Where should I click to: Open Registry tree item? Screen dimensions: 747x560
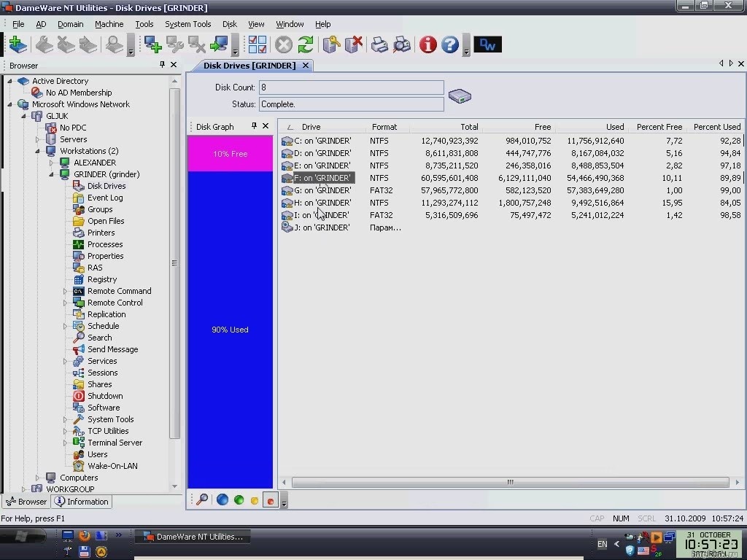pos(102,279)
